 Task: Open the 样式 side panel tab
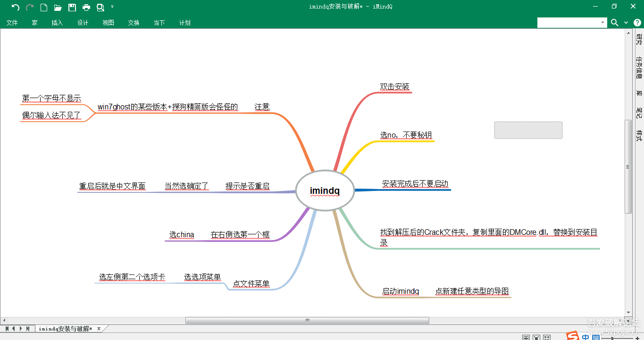click(x=639, y=135)
